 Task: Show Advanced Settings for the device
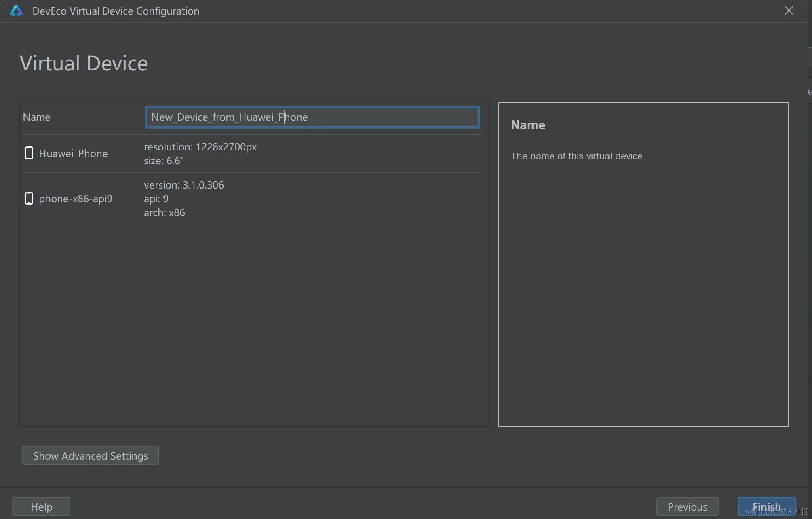[x=90, y=456]
